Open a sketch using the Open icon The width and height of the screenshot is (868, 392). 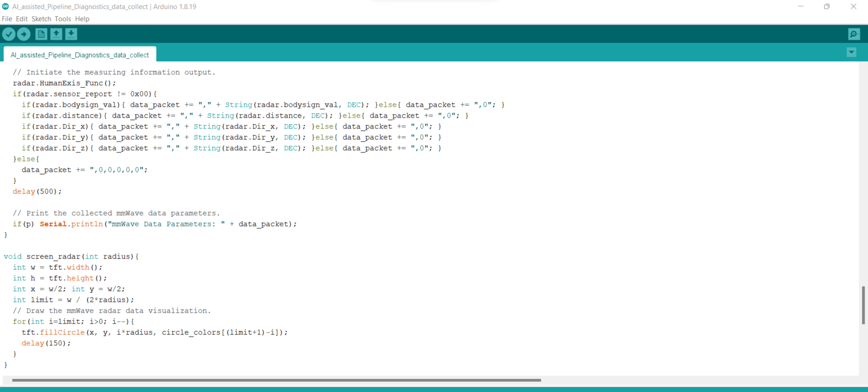[56, 34]
